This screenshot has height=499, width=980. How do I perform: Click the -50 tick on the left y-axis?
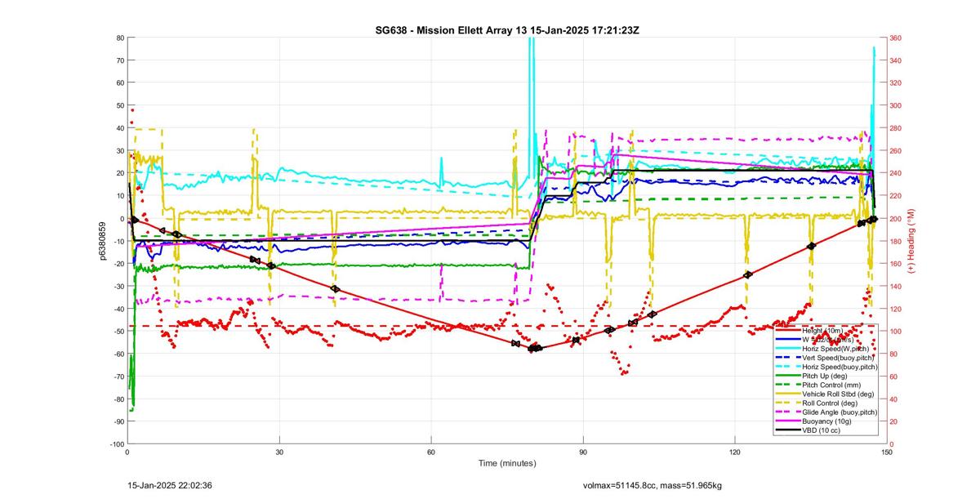(x=118, y=331)
